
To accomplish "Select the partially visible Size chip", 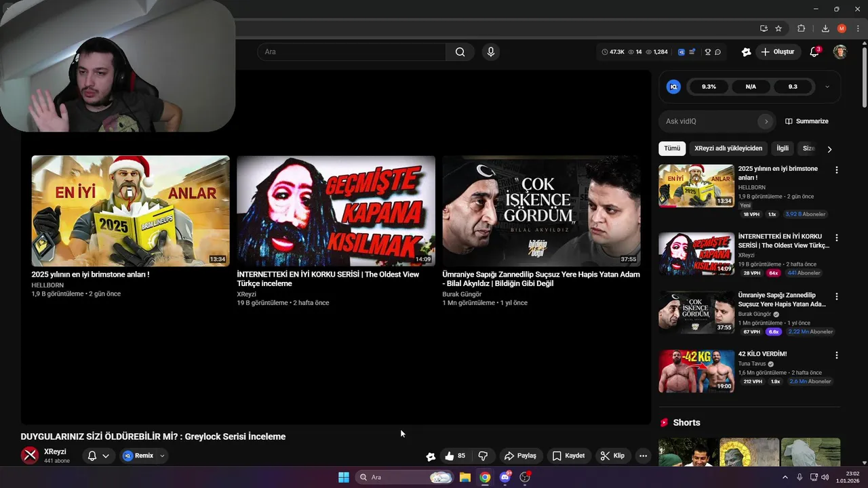I will 808,148.
